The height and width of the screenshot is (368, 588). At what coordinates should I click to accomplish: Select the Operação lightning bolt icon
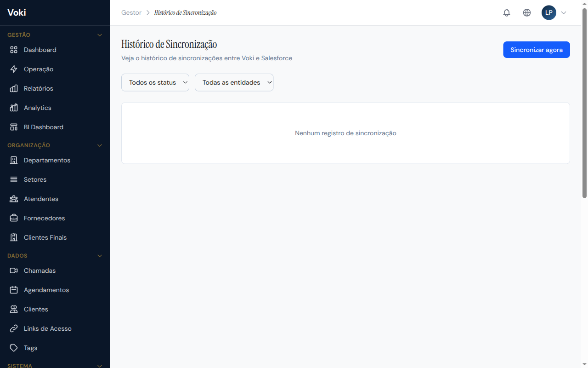pos(14,69)
